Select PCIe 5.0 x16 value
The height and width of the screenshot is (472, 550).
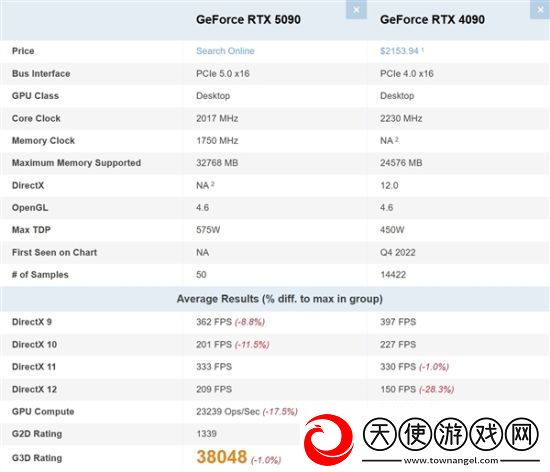[223, 73]
